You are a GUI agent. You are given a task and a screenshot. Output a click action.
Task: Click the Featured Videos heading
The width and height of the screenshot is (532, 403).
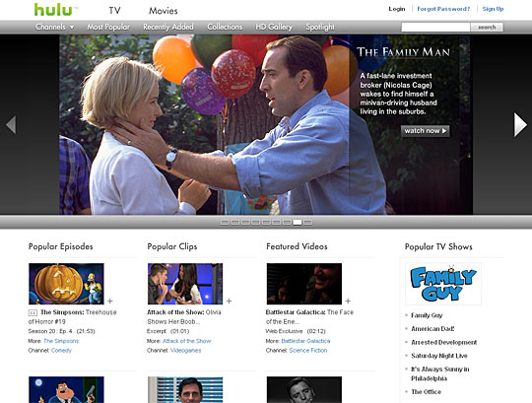coord(297,246)
